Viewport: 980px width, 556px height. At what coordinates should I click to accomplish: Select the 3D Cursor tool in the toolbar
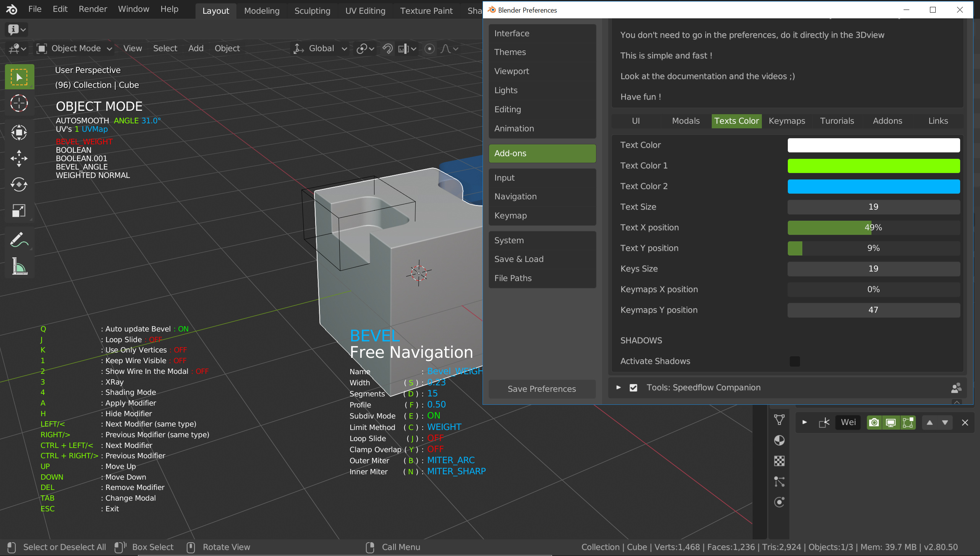coord(19,103)
